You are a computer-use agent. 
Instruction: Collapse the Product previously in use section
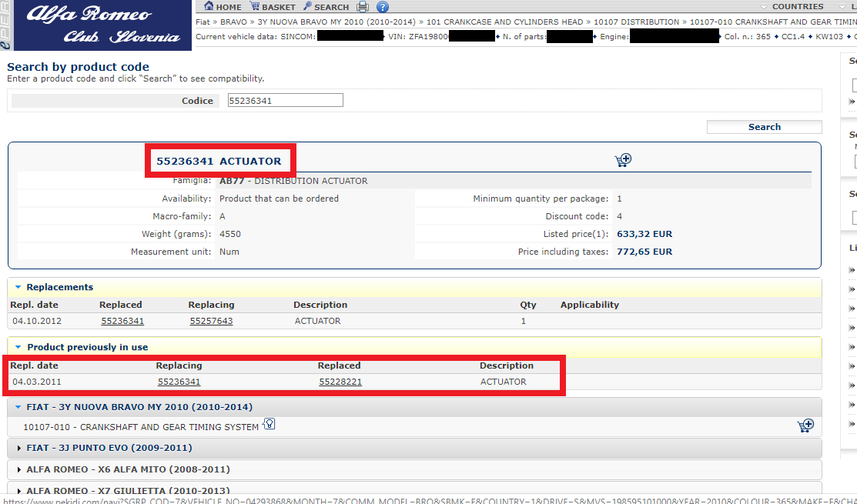18,347
